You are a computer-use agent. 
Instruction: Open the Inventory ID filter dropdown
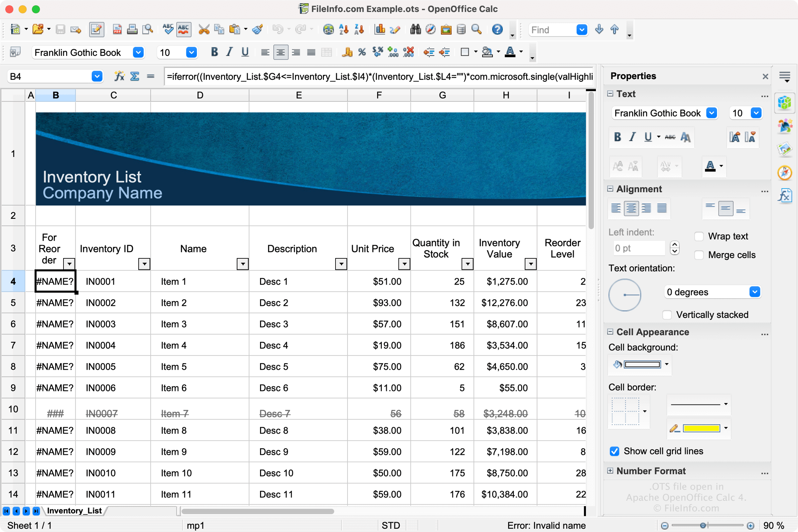tap(144, 264)
